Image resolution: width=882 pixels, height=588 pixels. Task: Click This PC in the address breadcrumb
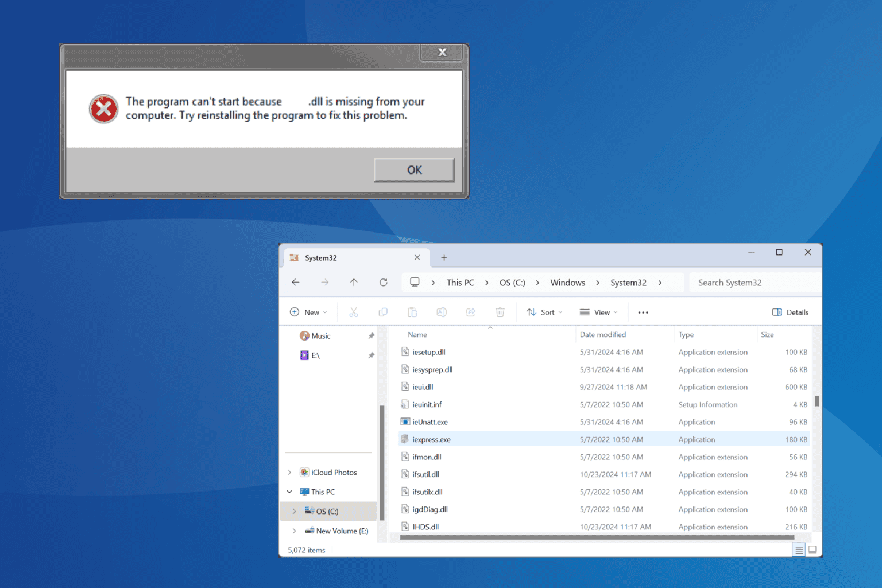coord(461,283)
